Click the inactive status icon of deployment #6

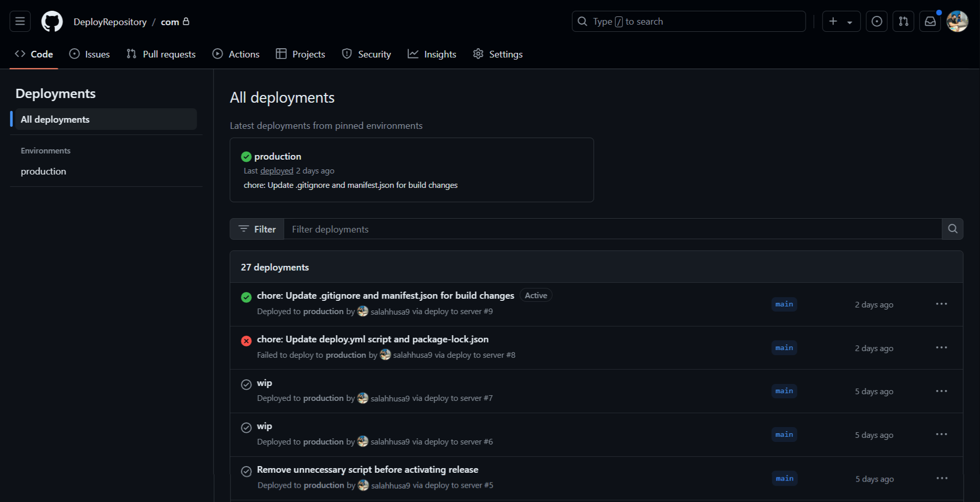pos(246,428)
